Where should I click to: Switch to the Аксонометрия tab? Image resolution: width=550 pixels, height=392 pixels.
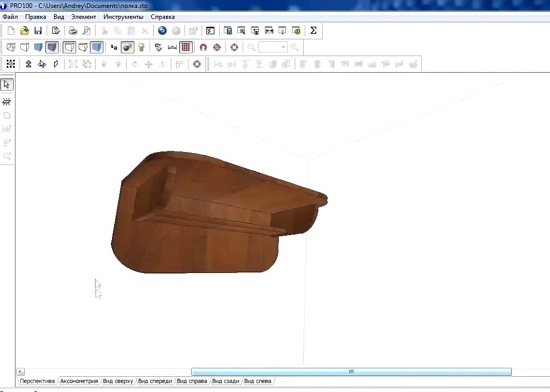point(79,381)
